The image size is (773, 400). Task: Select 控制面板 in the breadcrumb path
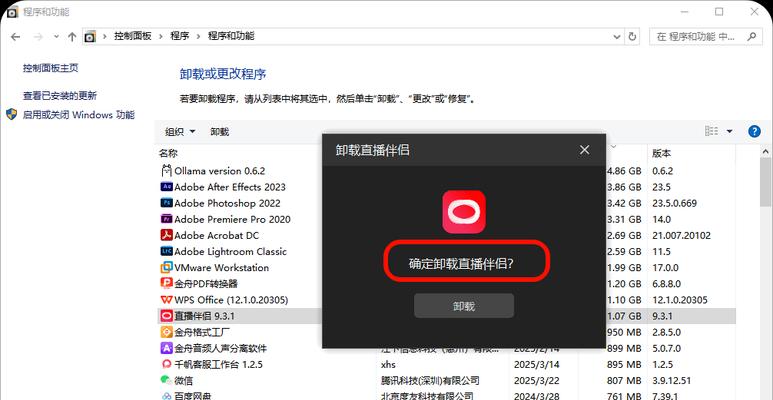coord(133,36)
